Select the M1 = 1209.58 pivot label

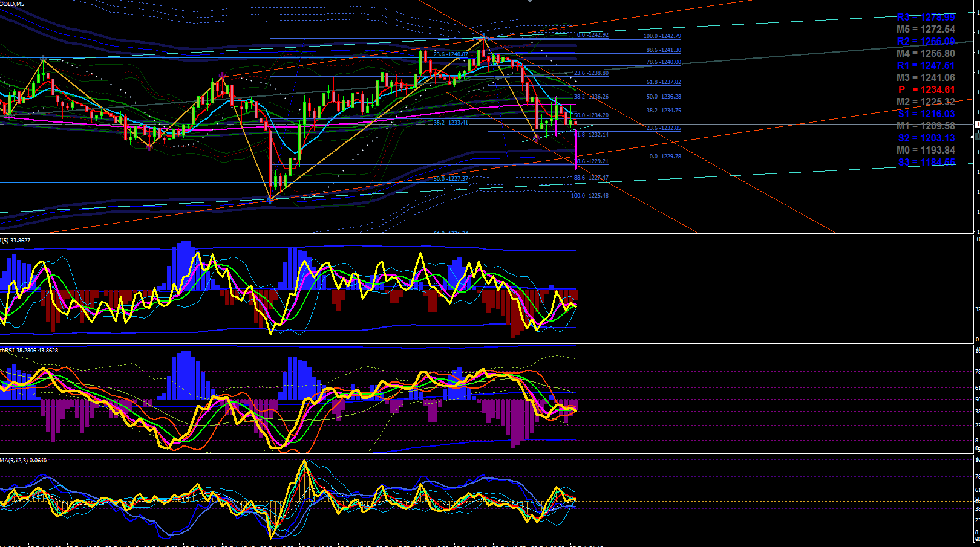click(926, 126)
